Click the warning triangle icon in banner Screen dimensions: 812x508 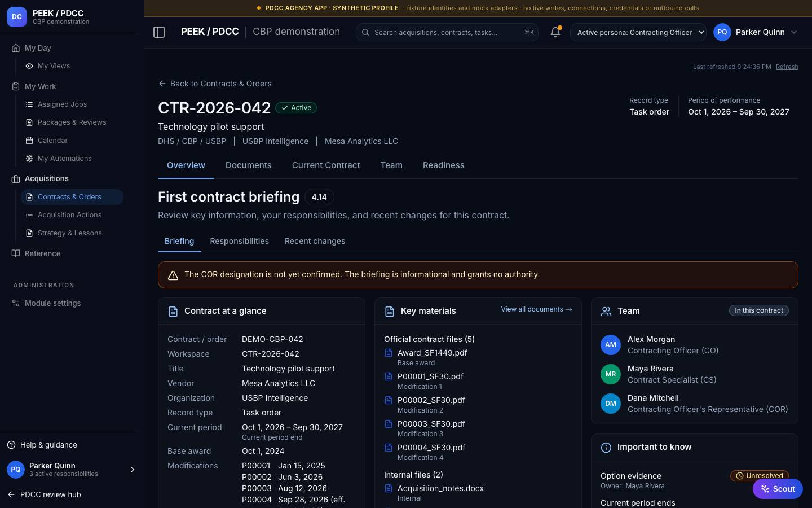click(173, 275)
